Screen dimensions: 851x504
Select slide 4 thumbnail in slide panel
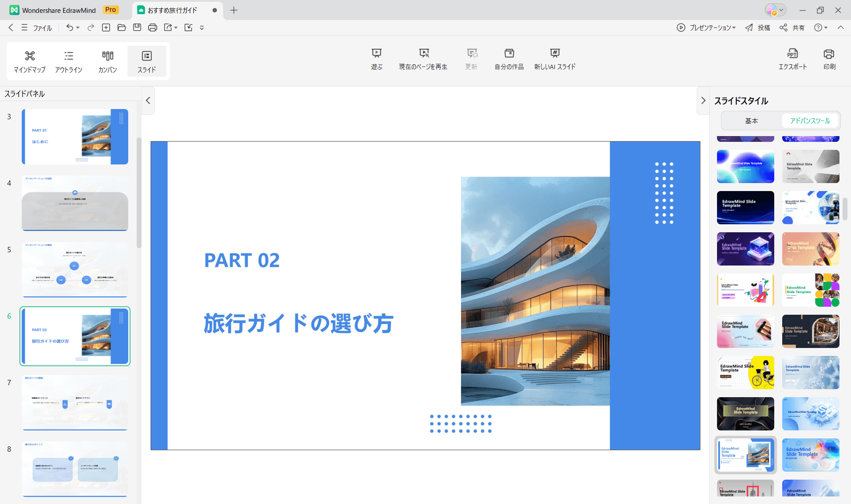(x=75, y=203)
